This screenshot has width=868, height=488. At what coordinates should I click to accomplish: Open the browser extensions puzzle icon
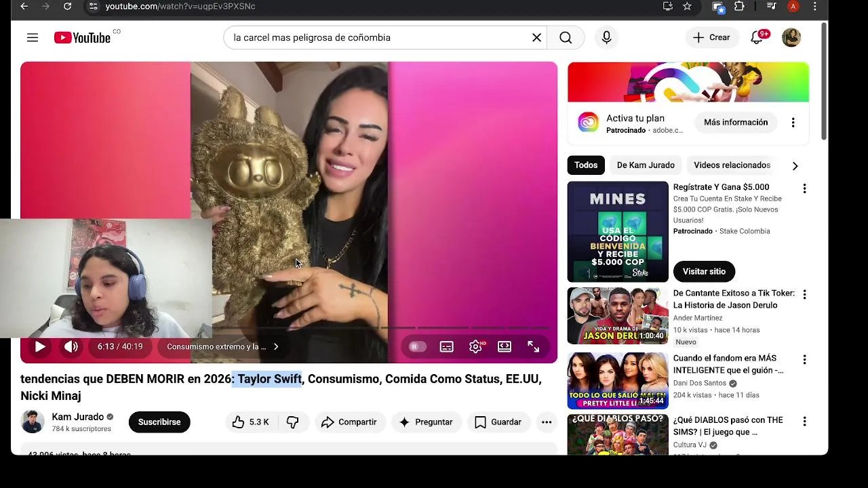(739, 6)
